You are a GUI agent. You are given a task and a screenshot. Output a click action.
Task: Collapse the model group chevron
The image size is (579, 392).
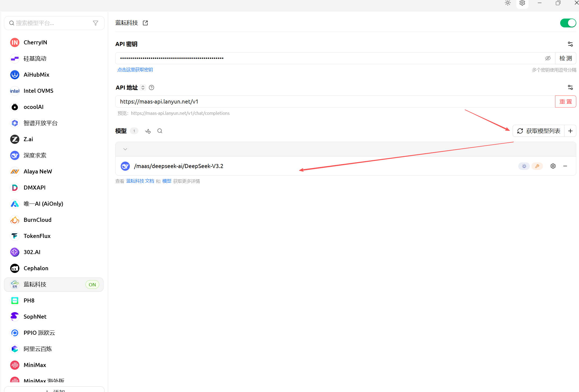[125, 149]
